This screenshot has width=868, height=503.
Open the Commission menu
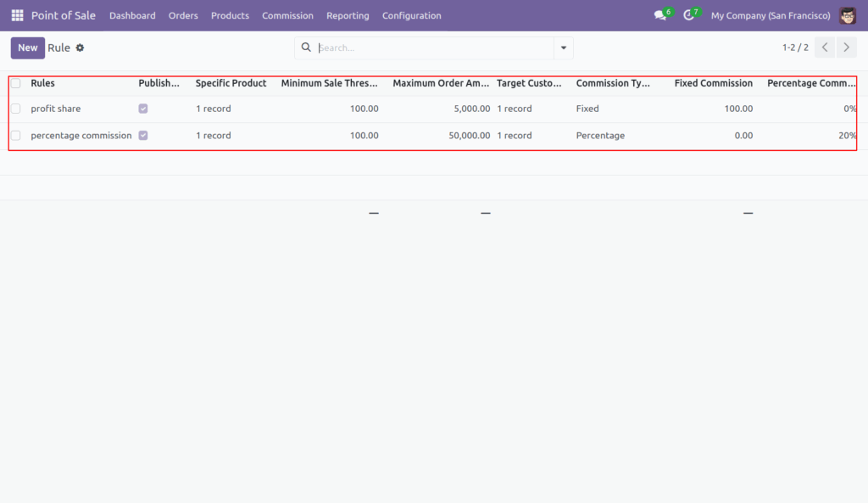[287, 15]
